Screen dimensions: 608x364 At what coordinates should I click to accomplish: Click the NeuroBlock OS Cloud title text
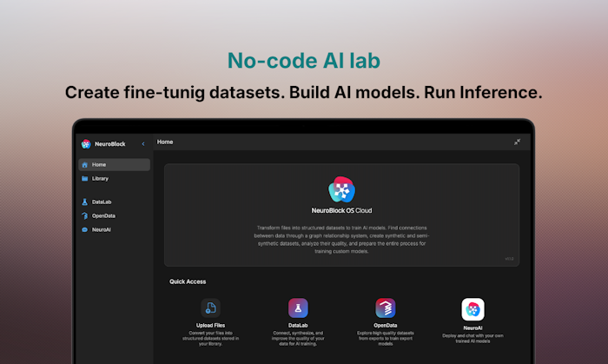pyautogui.click(x=341, y=210)
